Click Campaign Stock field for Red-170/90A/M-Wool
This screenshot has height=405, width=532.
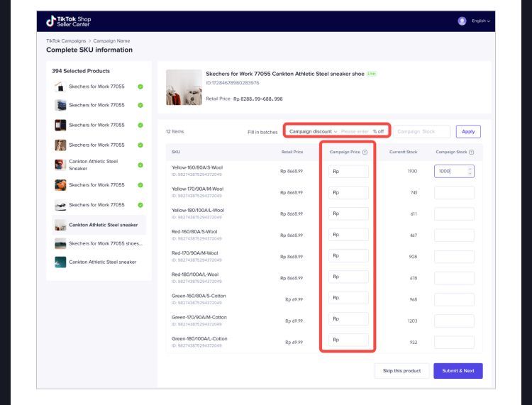click(x=454, y=257)
